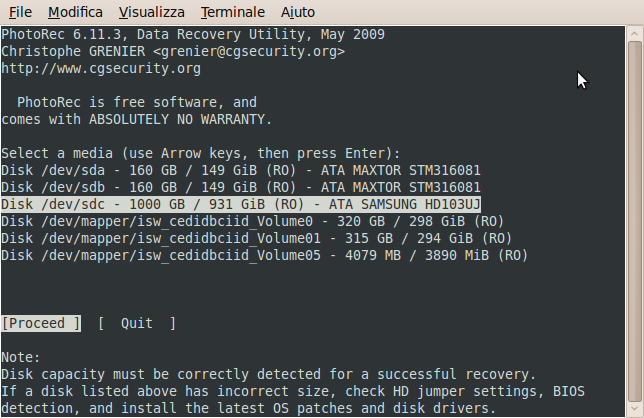Click the grenier@cgsecurity.org email address

[249, 51]
